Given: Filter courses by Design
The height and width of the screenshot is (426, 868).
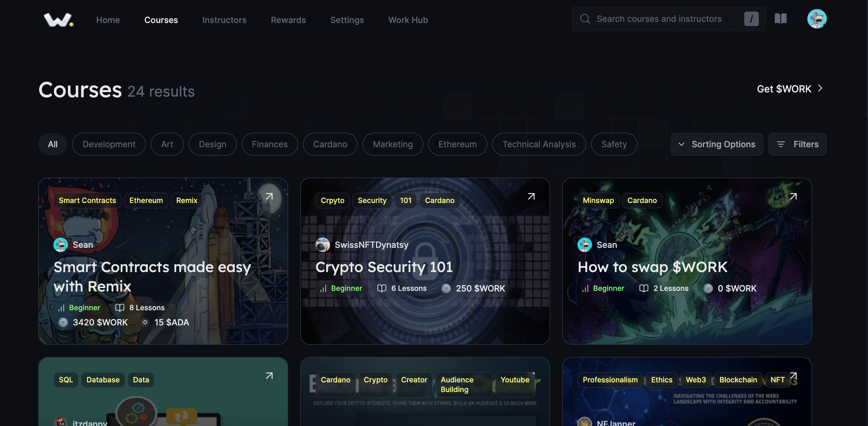Looking at the screenshot, I should [213, 144].
